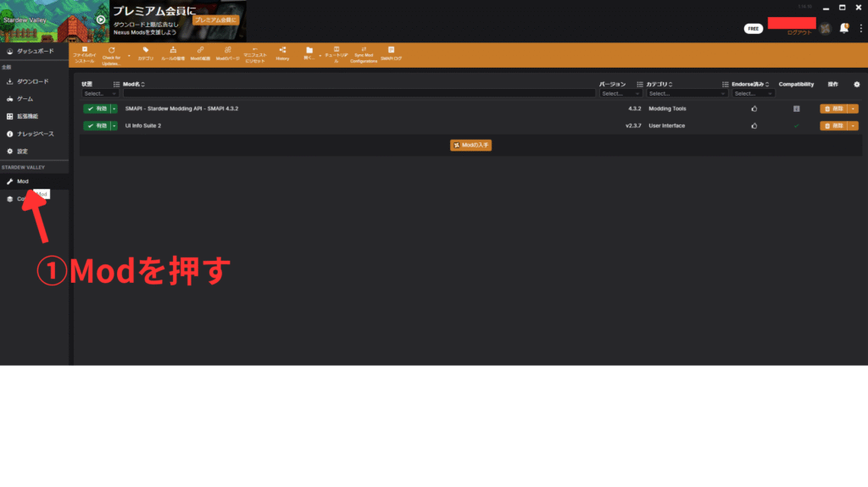The height and width of the screenshot is (487, 868).
Task: Click Sync Mod Configurations in toolbar
Action: 364,55
